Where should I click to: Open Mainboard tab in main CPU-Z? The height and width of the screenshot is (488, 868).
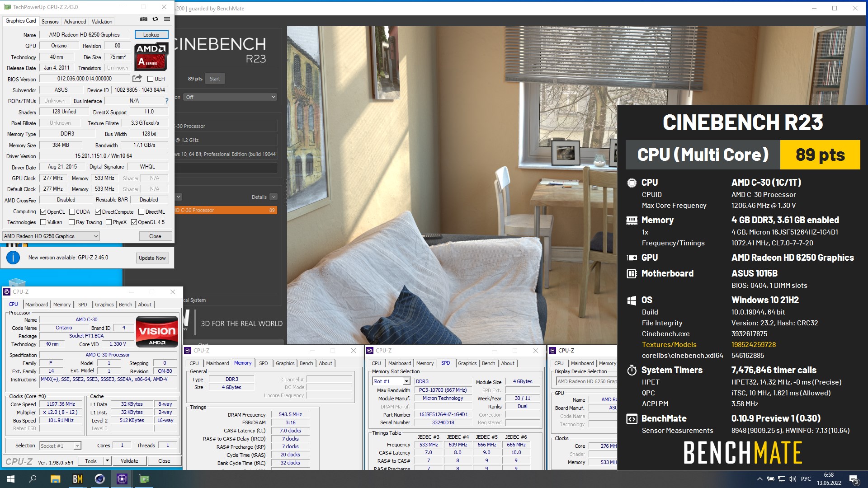(37, 305)
